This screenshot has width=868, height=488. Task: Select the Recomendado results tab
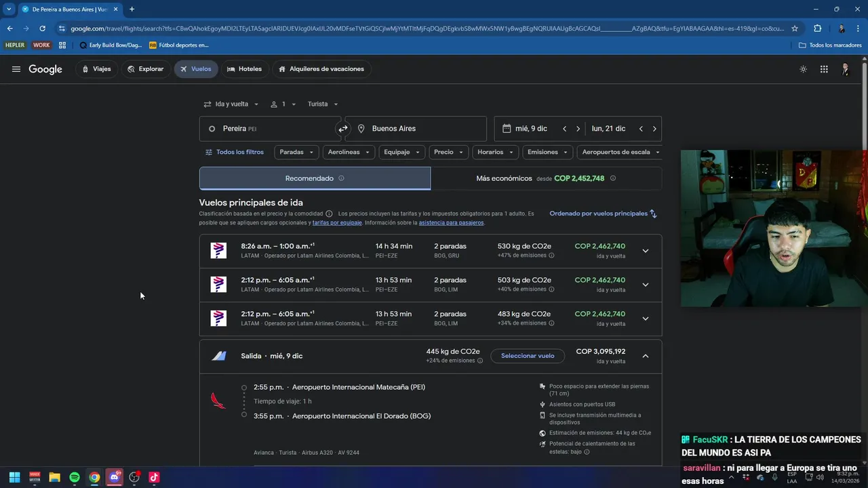[315, 178]
